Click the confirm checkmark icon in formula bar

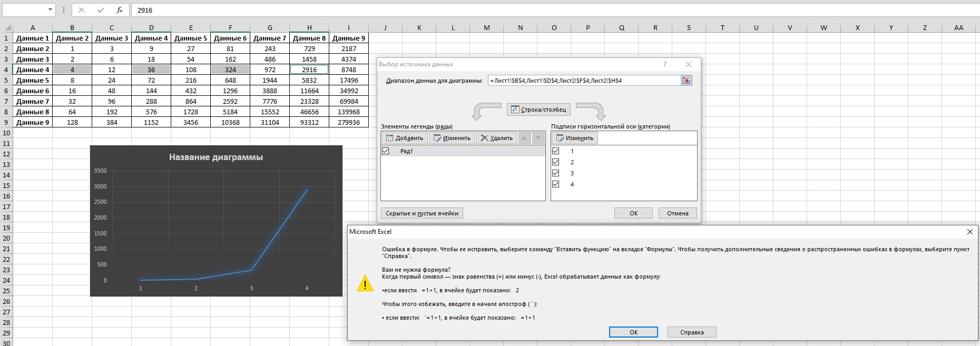[101, 10]
